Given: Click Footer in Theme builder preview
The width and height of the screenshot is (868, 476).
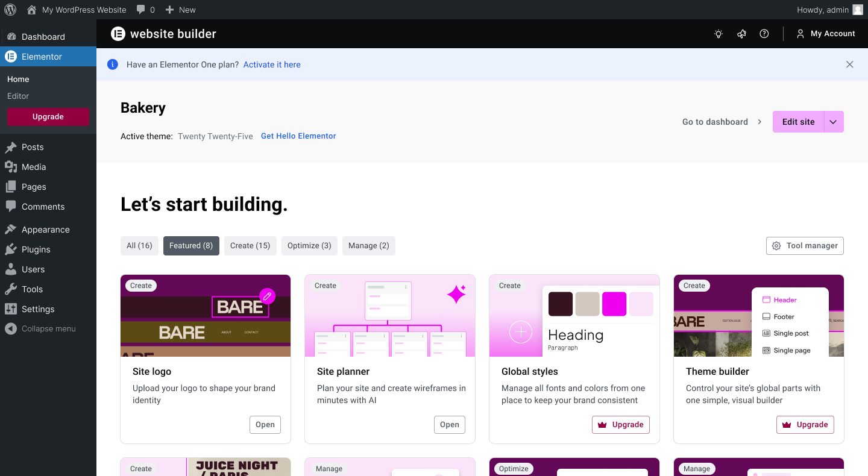Looking at the screenshot, I should [x=778, y=316].
